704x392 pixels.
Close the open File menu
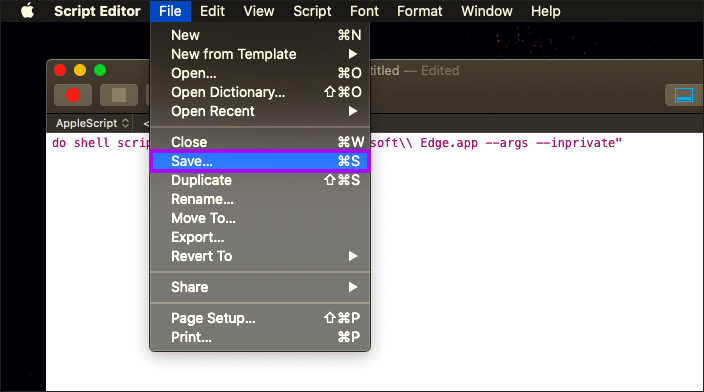[170, 11]
